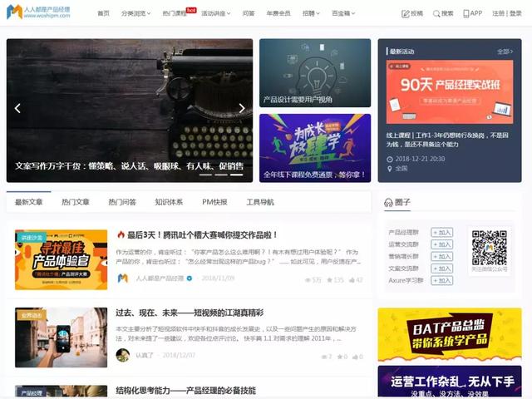Select the 最新文章 tab
Image resolution: width=532 pixels, height=399 pixels.
[x=28, y=202]
